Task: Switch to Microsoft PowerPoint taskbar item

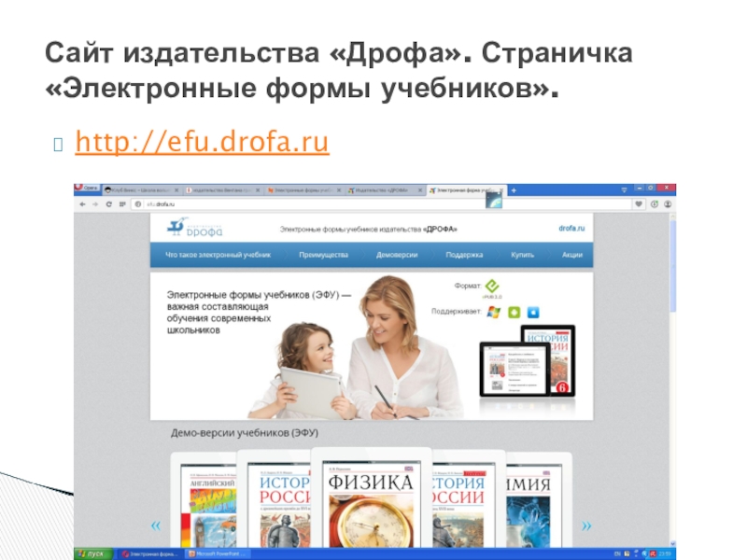Action: tap(218, 553)
